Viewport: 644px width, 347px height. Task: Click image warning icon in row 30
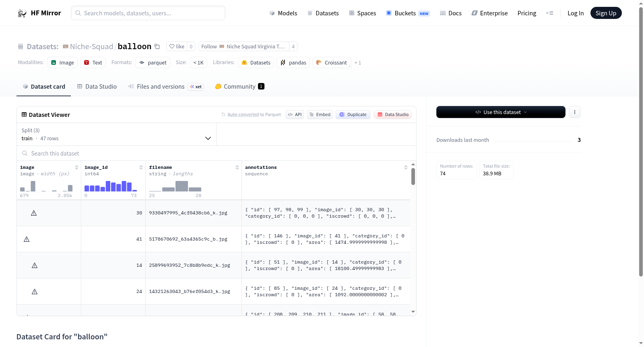pyautogui.click(x=34, y=213)
